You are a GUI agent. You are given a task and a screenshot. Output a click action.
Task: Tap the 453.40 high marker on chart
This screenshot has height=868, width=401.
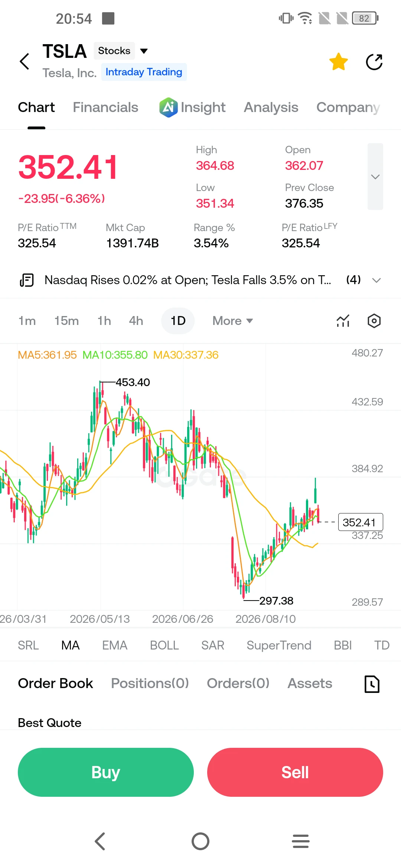(133, 382)
